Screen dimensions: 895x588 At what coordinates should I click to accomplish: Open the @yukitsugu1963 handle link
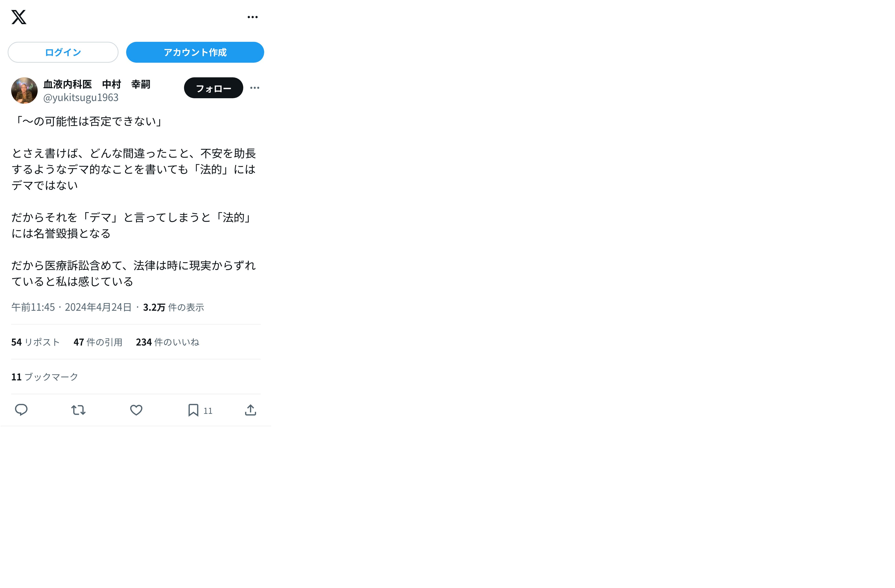(81, 97)
